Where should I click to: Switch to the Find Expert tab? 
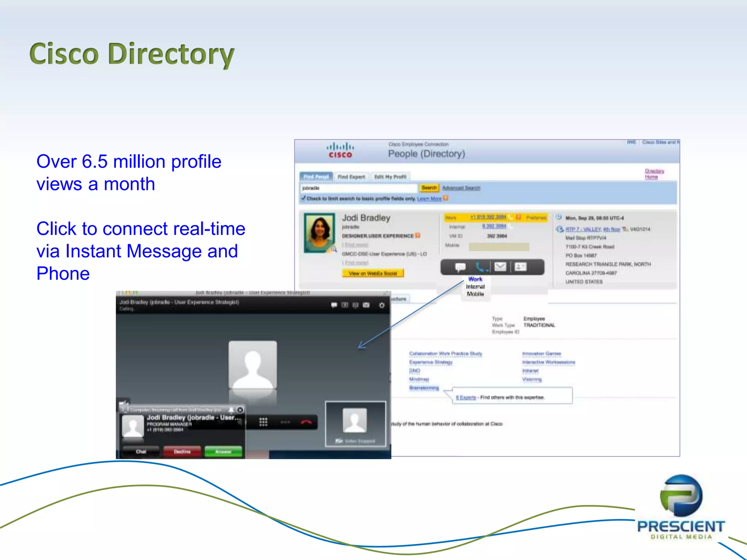(351, 177)
